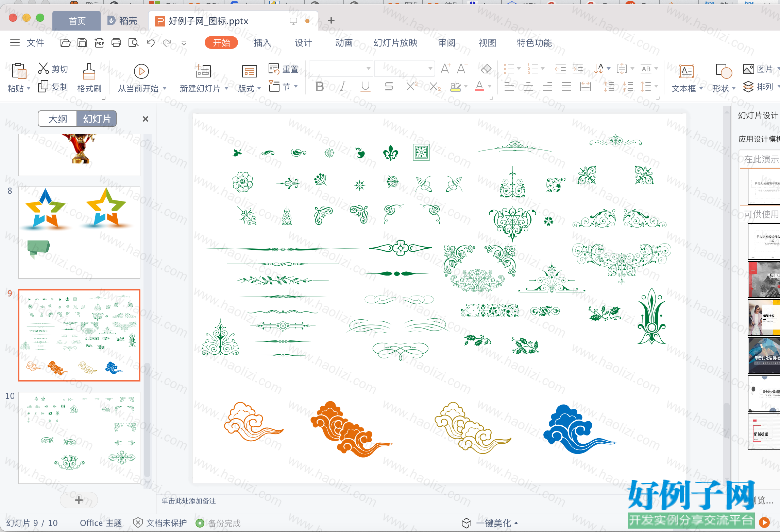Select slide 10 thumbnail
The height and width of the screenshot is (532, 780).
point(79,438)
